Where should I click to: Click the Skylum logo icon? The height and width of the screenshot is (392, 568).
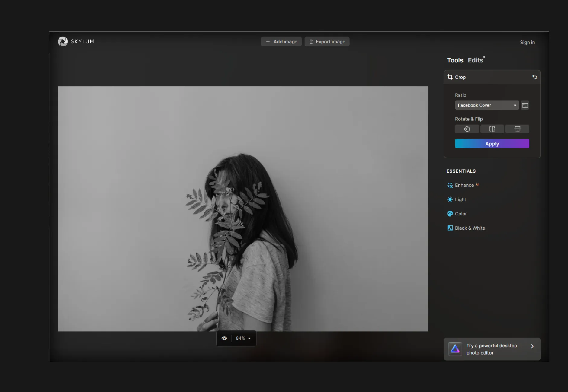[63, 41]
